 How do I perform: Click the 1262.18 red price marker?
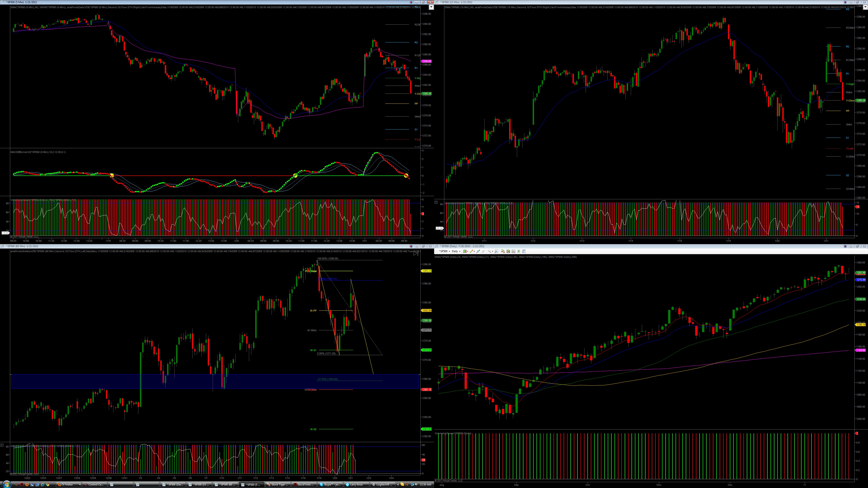click(x=427, y=390)
